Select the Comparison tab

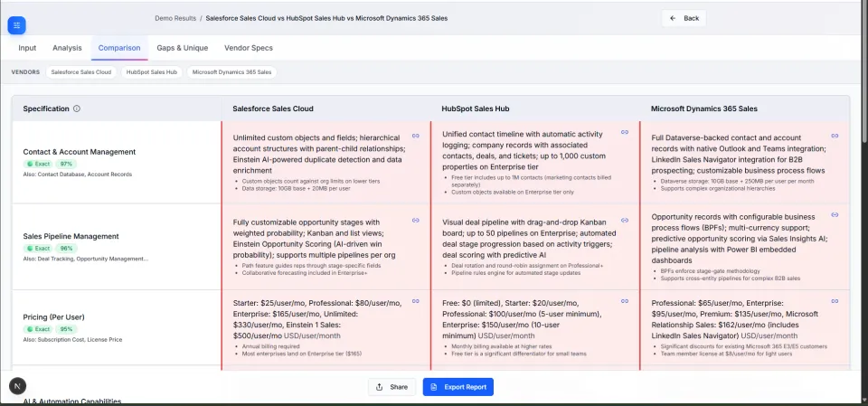[119, 48]
